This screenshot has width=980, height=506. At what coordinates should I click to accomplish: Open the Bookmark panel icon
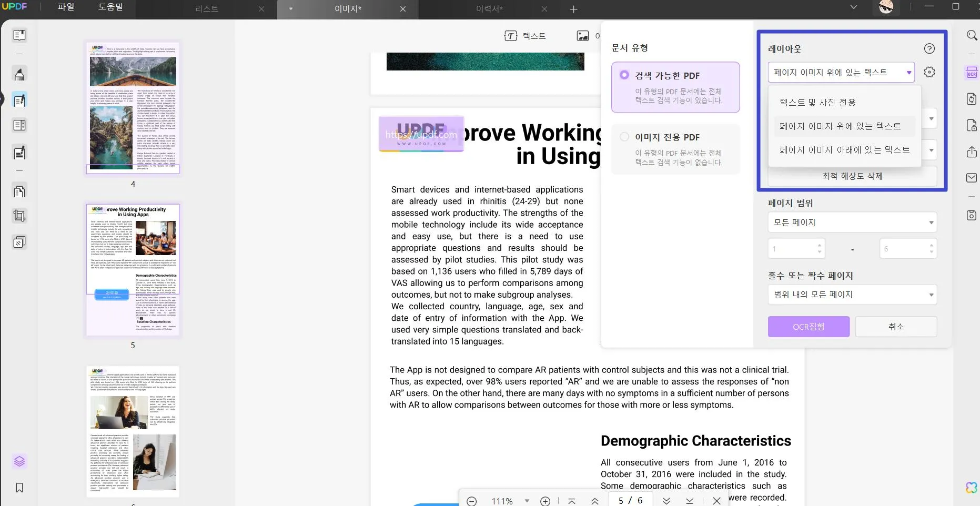click(x=19, y=488)
